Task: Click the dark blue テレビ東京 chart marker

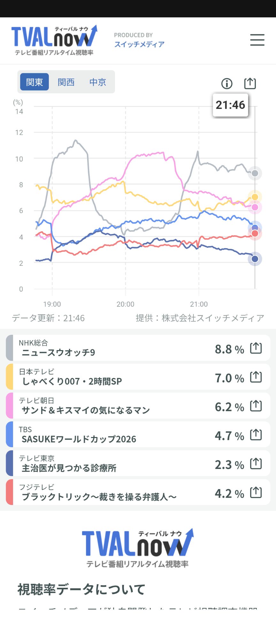Action: 255,259
